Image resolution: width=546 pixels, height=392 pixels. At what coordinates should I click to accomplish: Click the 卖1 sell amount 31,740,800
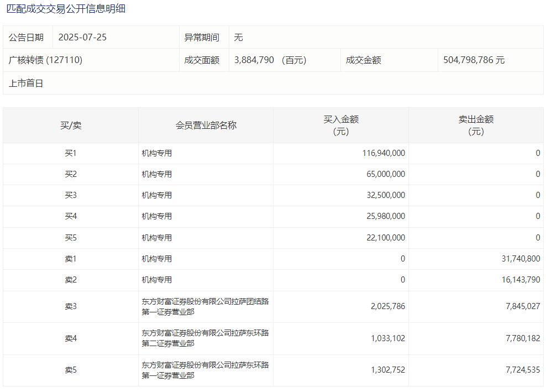coord(518,259)
